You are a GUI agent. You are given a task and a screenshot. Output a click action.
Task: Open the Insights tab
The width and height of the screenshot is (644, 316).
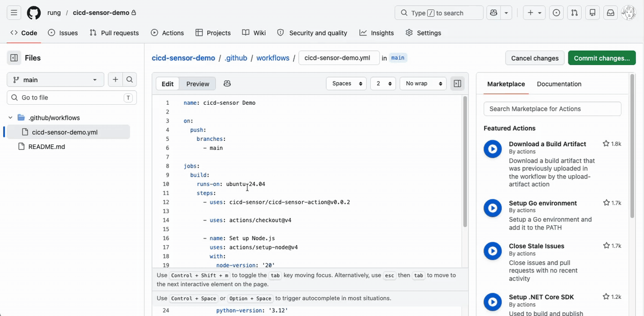click(x=377, y=33)
